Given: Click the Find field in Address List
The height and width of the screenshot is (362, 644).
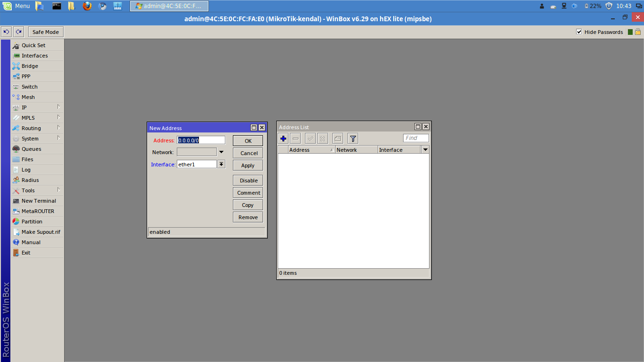Looking at the screenshot, I should tap(416, 138).
